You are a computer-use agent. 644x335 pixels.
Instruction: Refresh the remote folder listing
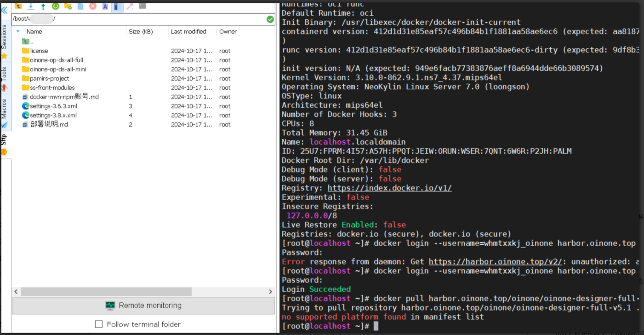pyautogui.click(x=56, y=6)
